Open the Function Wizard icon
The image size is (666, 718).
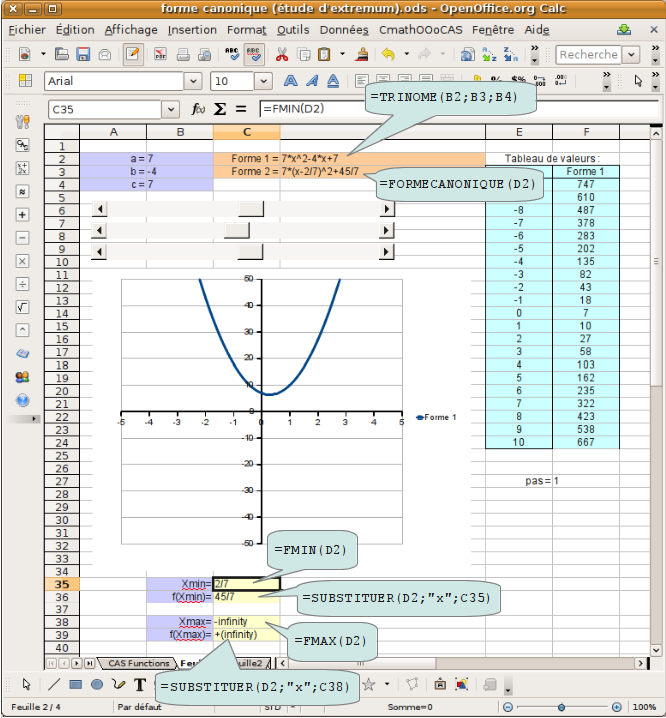click(x=198, y=109)
